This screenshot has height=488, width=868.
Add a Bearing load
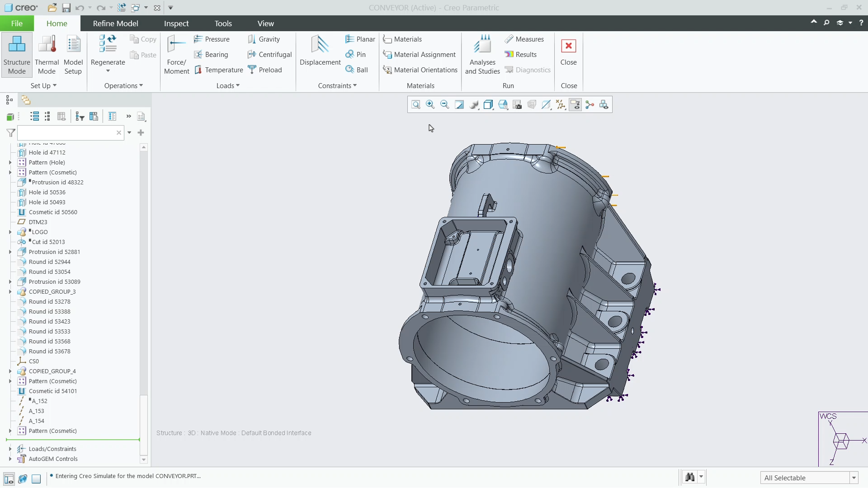tap(211, 55)
